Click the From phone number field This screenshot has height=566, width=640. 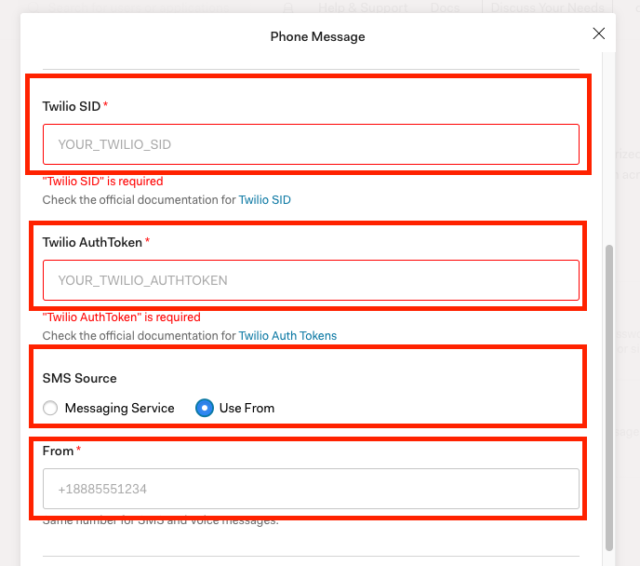click(311, 488)
